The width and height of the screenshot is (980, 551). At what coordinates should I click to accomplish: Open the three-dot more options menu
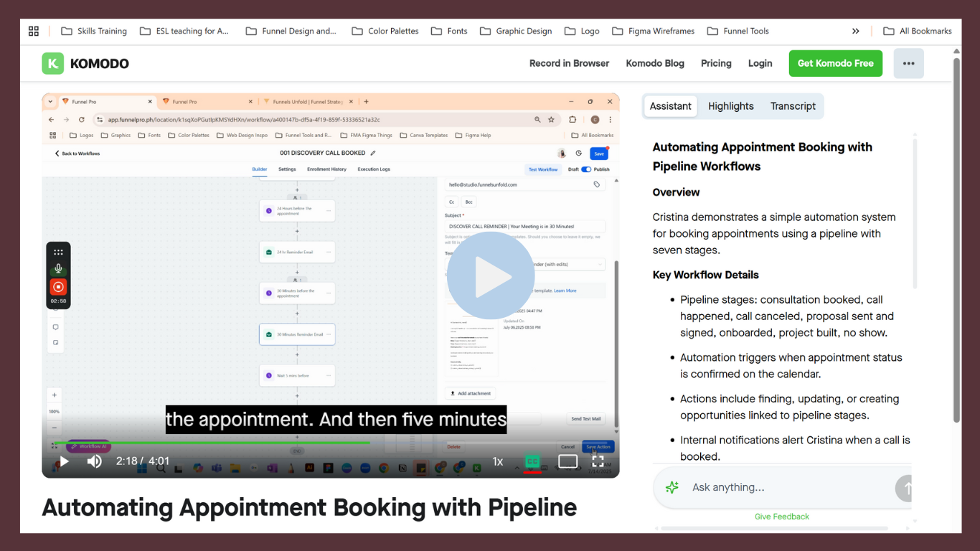[x=908, y=63]
